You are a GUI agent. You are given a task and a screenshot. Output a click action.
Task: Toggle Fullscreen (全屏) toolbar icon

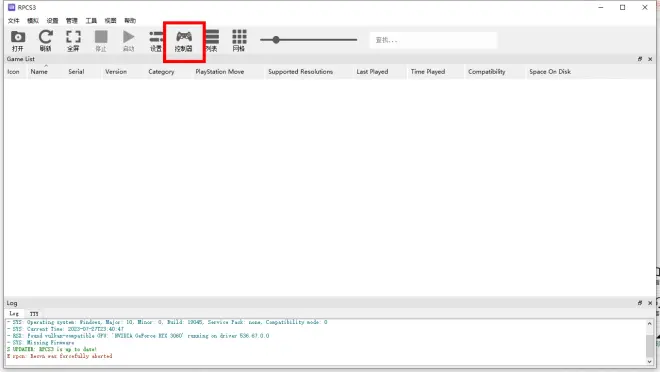[x=73, y=40]
